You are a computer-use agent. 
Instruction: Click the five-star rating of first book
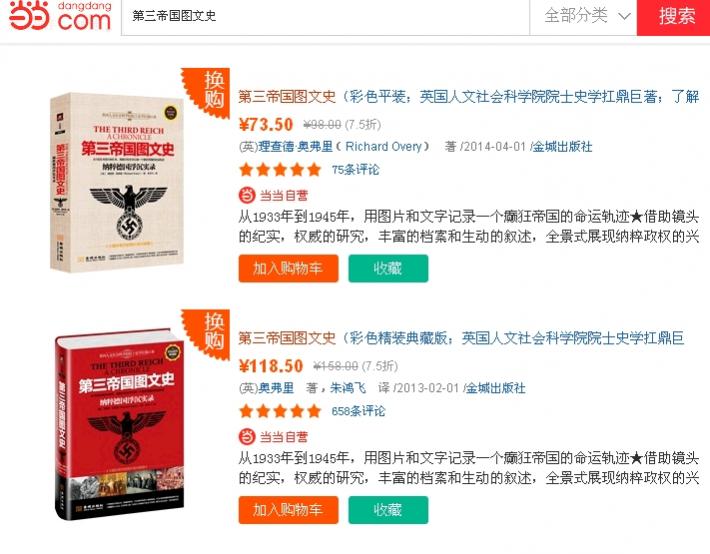click(x=280, y=170)
